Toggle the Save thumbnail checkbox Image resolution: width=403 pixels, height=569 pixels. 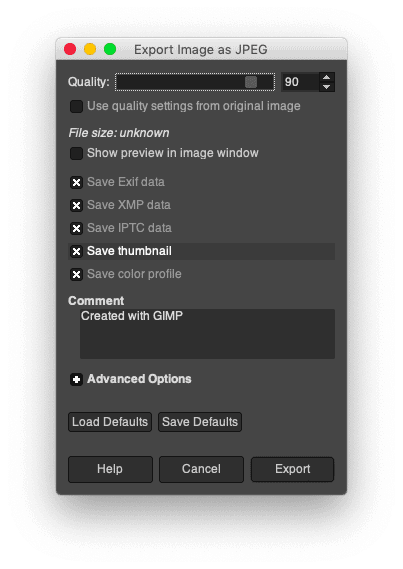[x=76, y=251]
